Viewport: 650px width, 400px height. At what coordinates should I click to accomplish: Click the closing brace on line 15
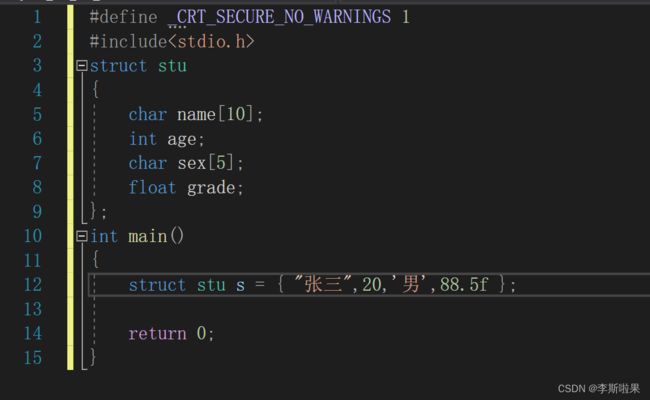pos(93,357)
